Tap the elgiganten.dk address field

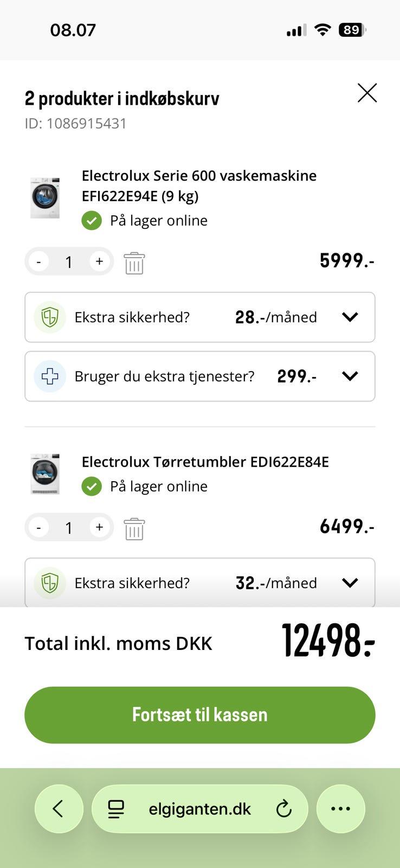(199, 809)
